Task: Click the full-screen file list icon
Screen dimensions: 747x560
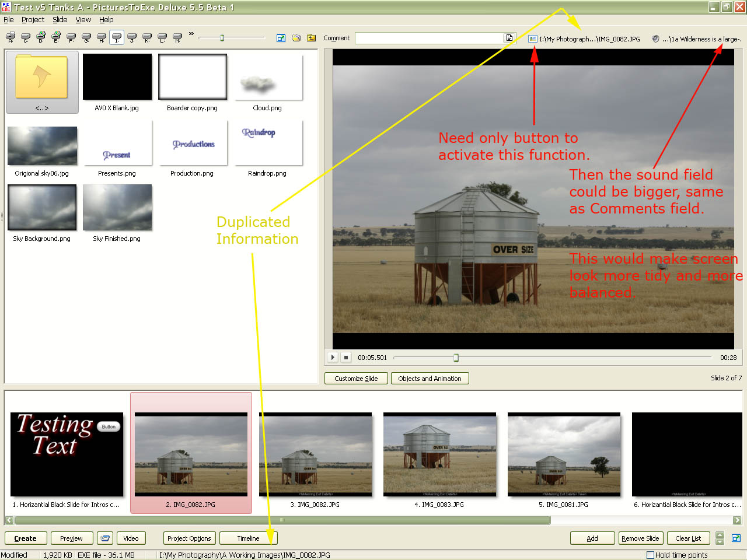Action: (x=281, y=38)
